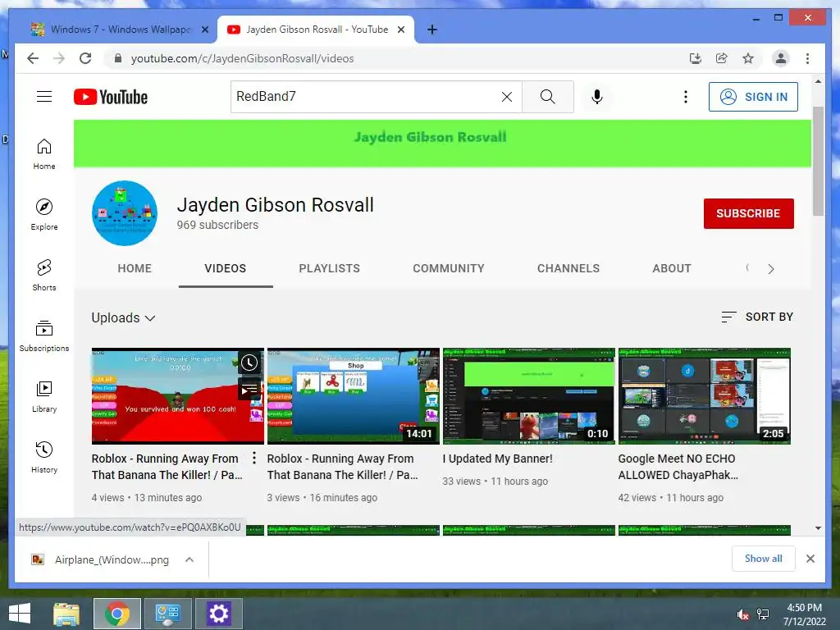
Task: Expand the Uploads dropdown
Action: [123, 317]
